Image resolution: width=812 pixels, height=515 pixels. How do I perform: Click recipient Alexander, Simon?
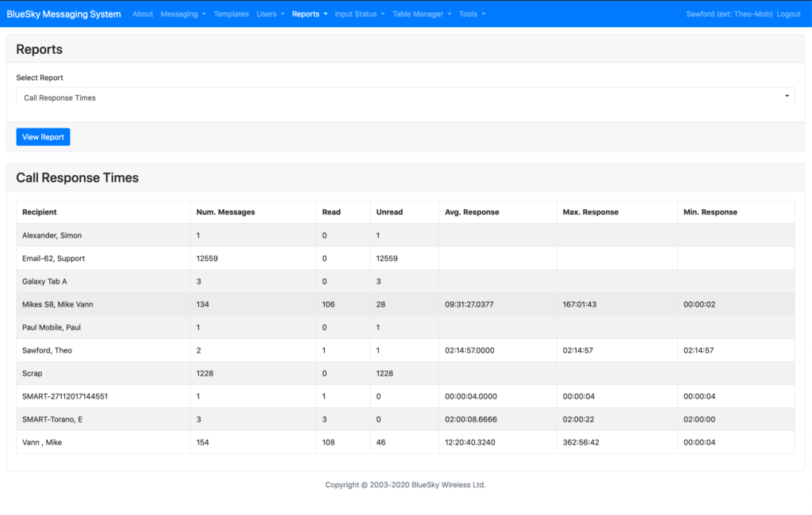click(52, 235)
